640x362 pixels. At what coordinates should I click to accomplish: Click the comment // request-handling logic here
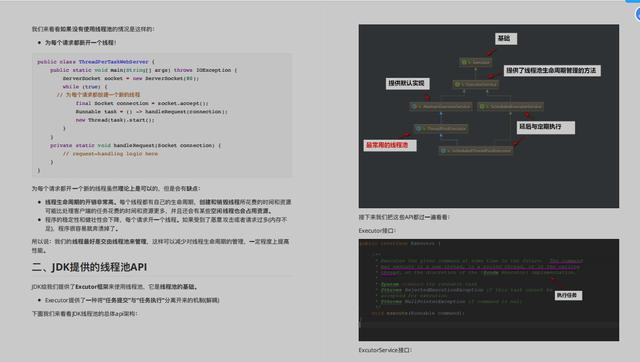point(110,154)
